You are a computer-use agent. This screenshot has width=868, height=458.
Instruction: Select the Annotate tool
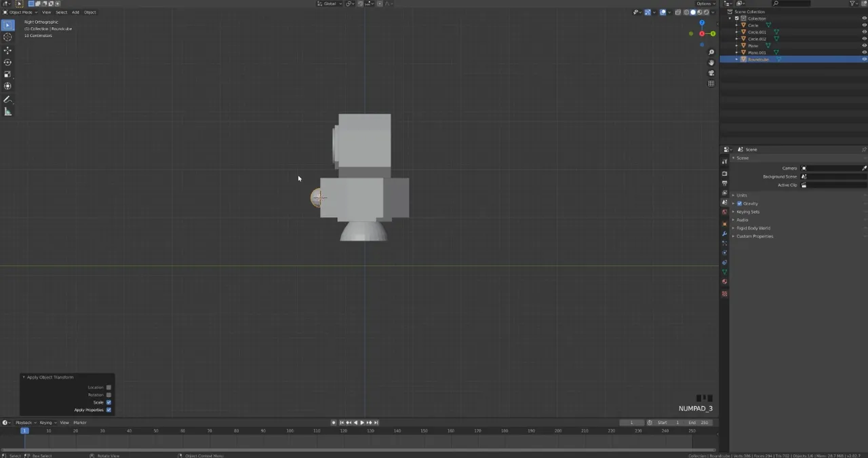coord(7,100)
